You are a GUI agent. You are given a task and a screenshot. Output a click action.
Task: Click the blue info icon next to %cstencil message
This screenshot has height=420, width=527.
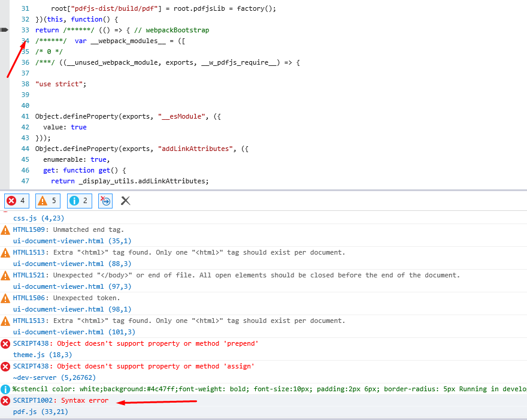[x=5, y=389]
